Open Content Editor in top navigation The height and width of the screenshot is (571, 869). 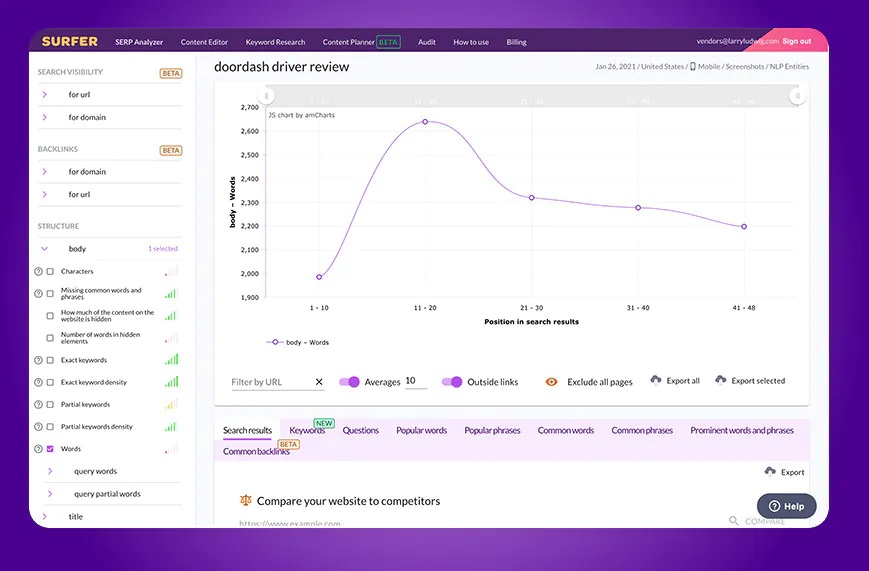tap(204, 42)
